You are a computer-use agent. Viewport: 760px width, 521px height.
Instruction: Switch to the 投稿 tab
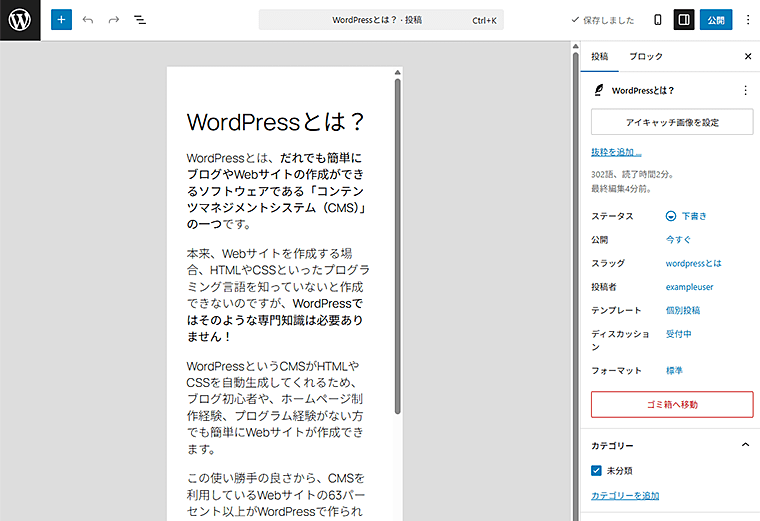pos(600,57)
